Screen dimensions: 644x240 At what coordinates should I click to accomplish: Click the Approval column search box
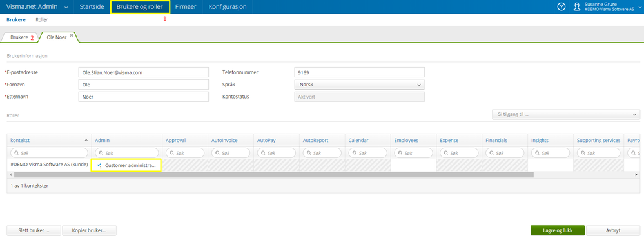pyautogui.click(x=185, y=153)
